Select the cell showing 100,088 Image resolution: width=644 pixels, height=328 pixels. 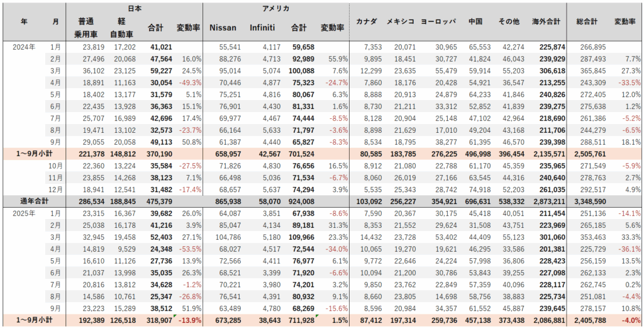click(301, 70)
